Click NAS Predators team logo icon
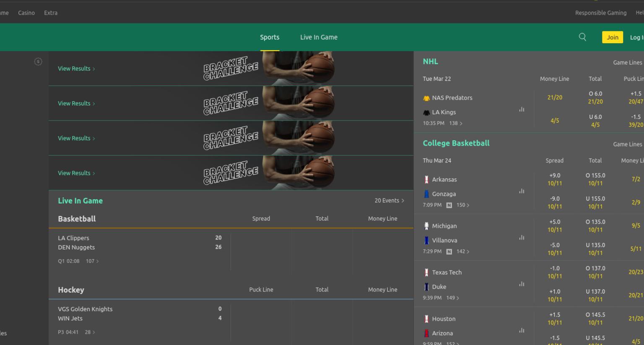This screenshot has width=644, height=345. (426, 98)
